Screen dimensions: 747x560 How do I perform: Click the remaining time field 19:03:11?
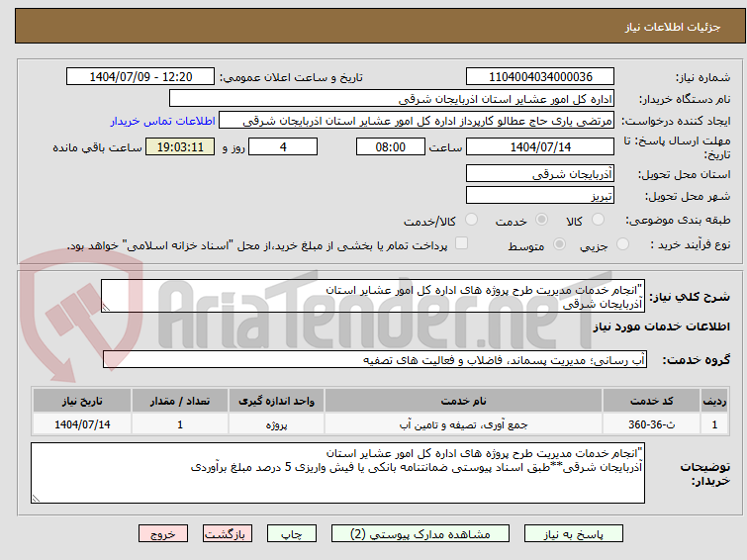180,146
